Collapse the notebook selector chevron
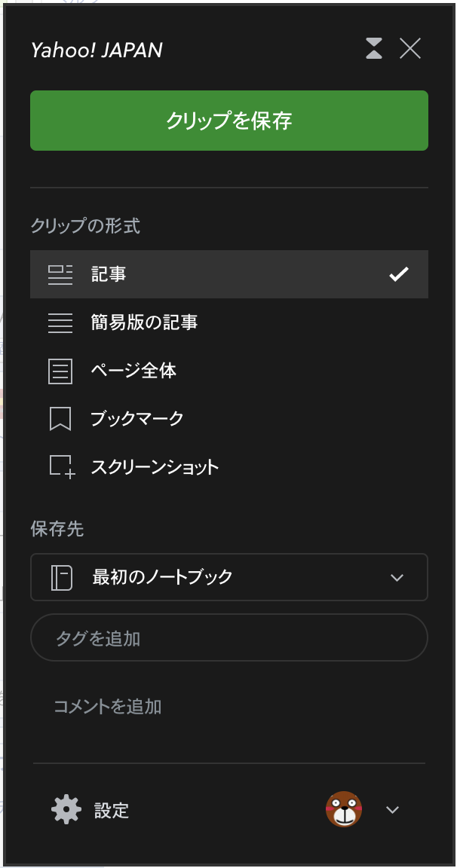The image size is (457, 868). (397, 577)
